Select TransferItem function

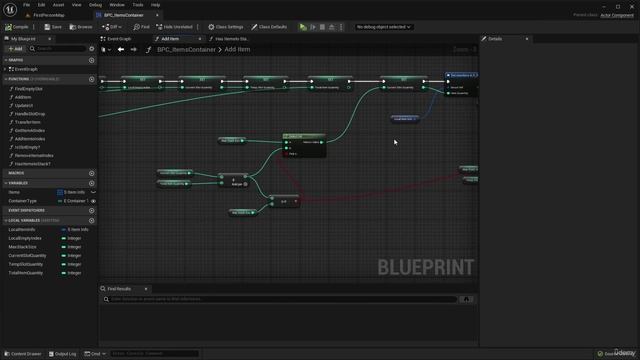pyautogui.click(x=27, y=122)
